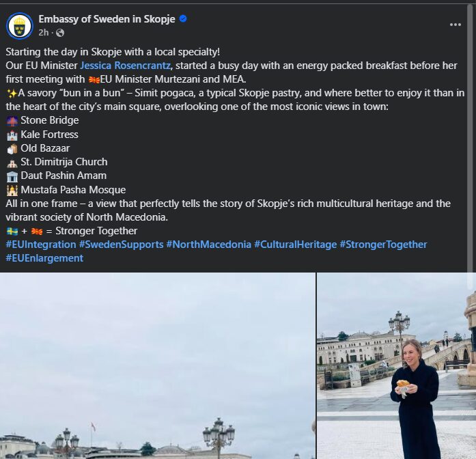Image resolution: width=476 pixels, height=459 pixels.
Task: Click the vertical scrollbar on the right
Action: point(472,137)
